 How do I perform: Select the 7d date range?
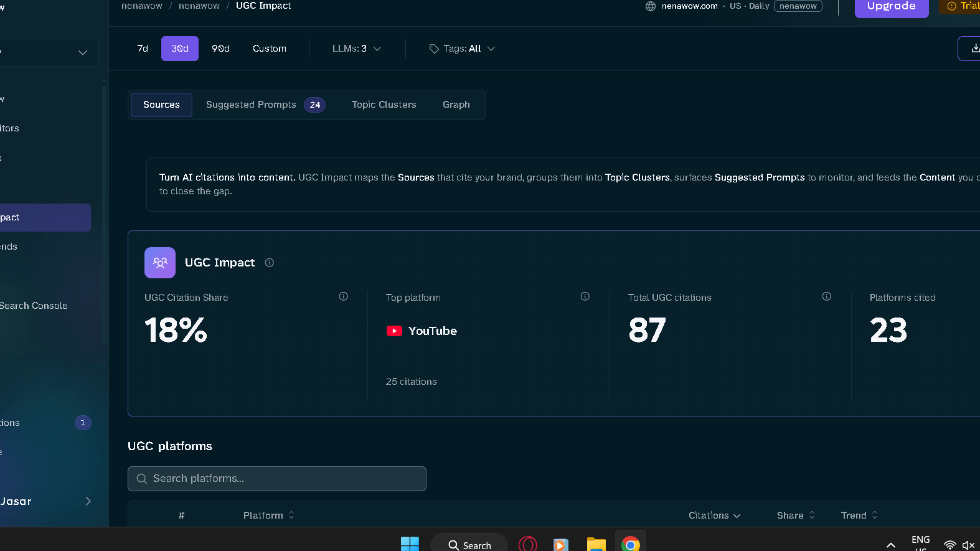(x=143, y=49)
